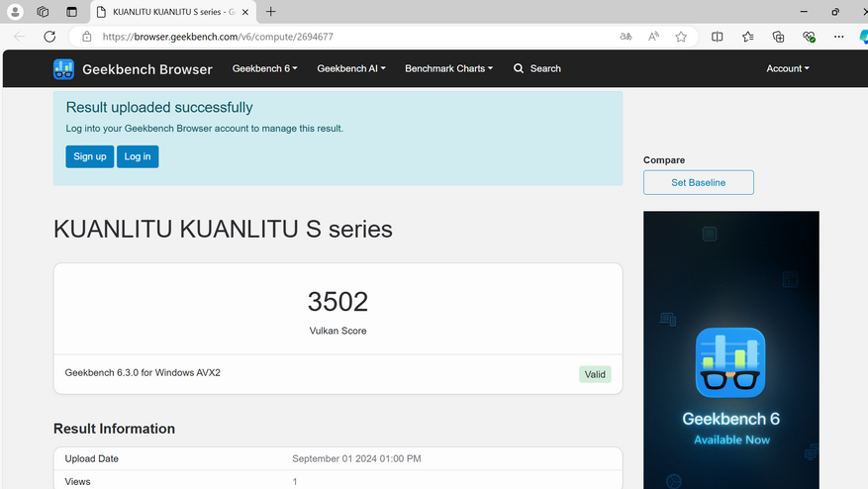This screenshot has height=489, width=868.
Task: Select the 3502 Vulkan score value
Action: (x=338, y=302)
